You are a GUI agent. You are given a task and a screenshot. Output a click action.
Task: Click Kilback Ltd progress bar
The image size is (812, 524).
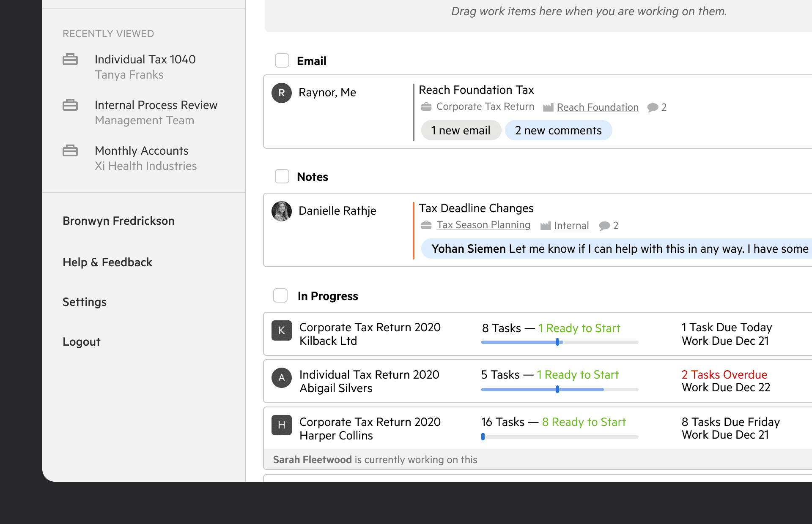click(x=560, y=342)
